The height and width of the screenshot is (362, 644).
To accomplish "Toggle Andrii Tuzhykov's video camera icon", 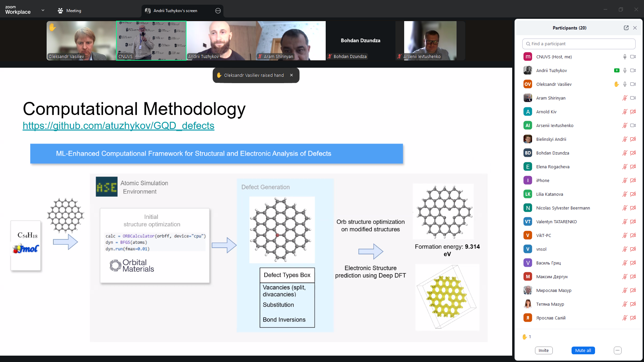I will click(x=633, y=70).
